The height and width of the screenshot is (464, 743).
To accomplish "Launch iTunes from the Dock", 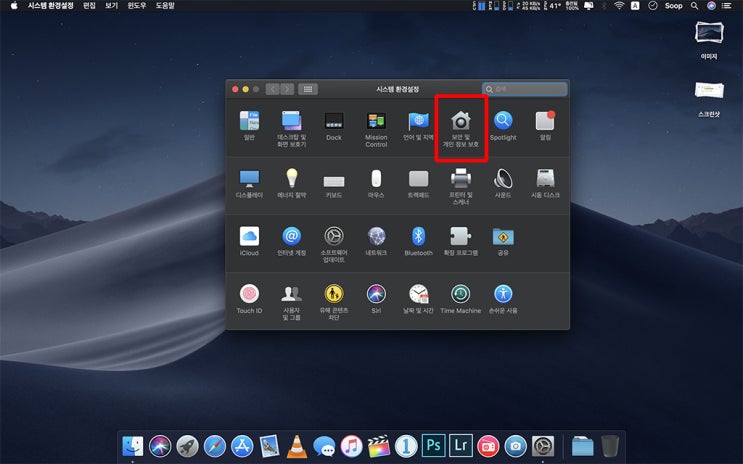I will pos(352,446).
